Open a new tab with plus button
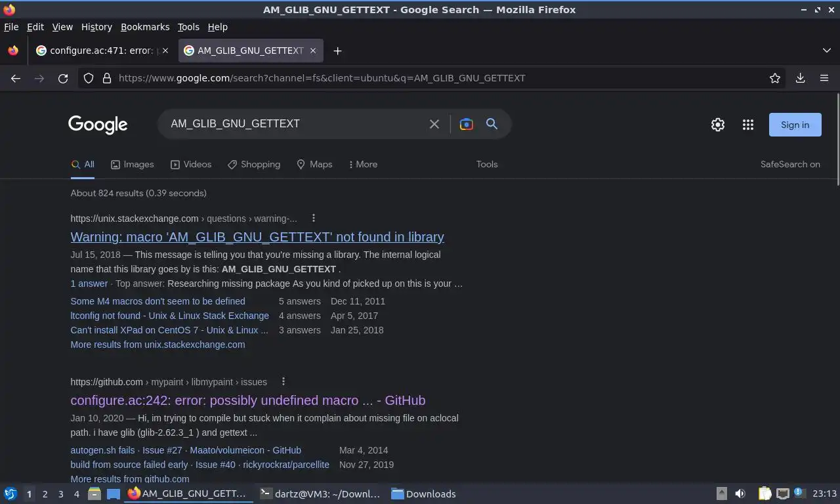 337,51
